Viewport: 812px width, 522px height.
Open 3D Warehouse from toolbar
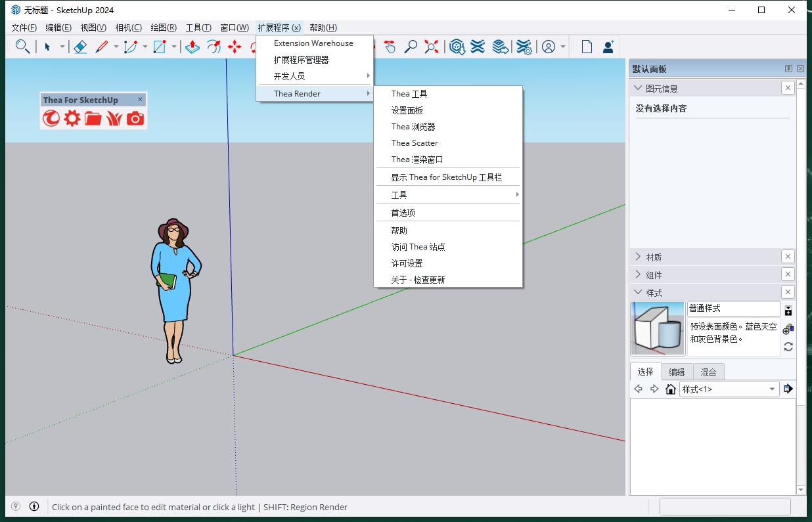(x=457, y=47)
